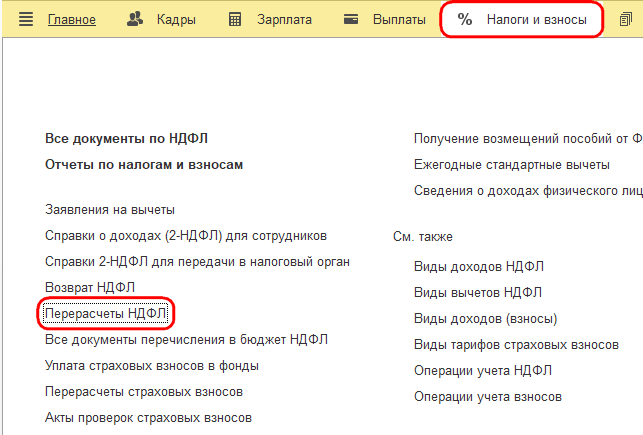Viewport: 643px width, 435px height.
Task: Go to the Выплаты section
Action: click(399, 20)
